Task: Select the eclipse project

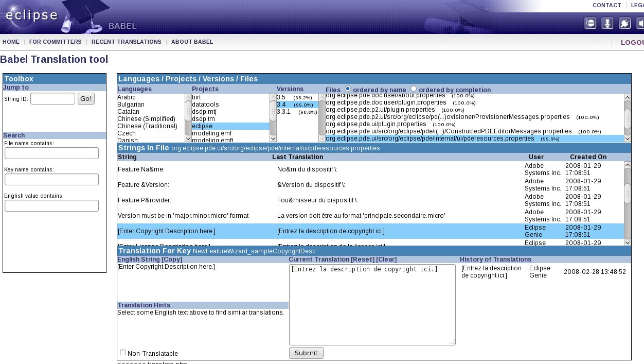Action: point(230,126)
